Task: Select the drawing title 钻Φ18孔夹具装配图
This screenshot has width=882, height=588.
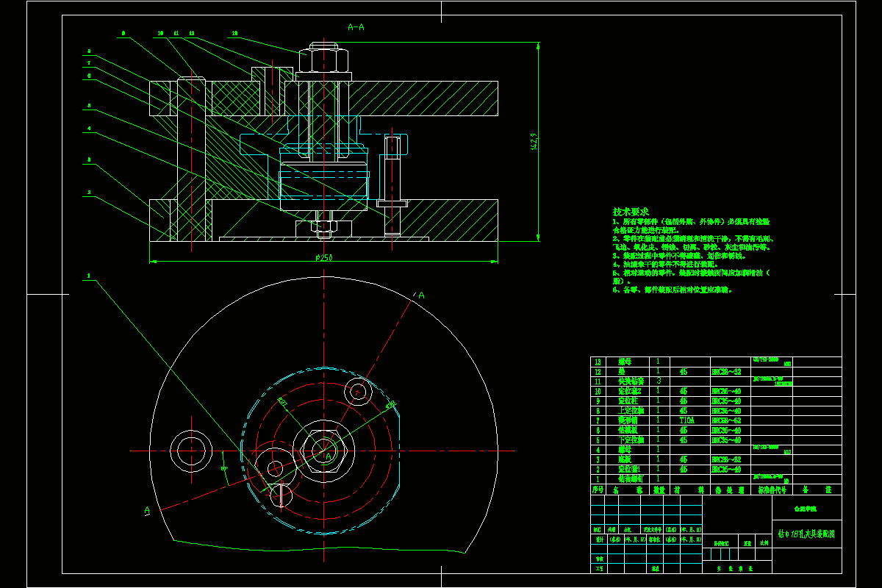Action: pyautogui.click(x=806, y=535)
